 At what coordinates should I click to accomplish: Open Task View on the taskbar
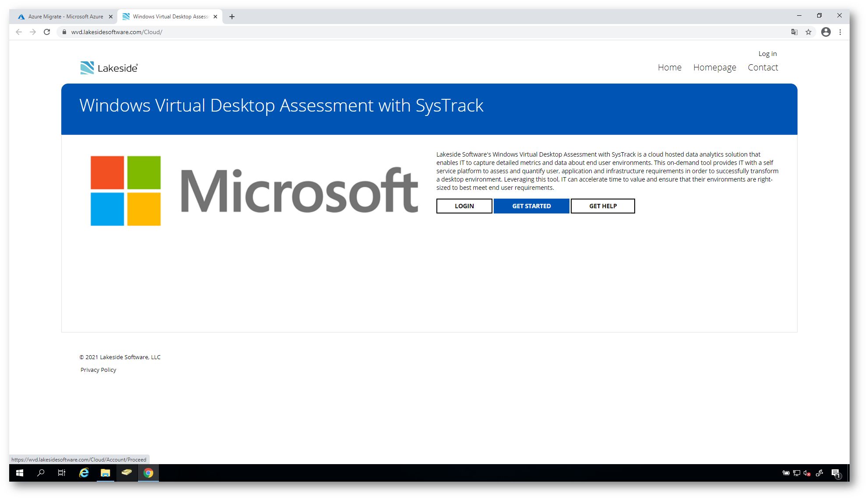click(62, 473)
